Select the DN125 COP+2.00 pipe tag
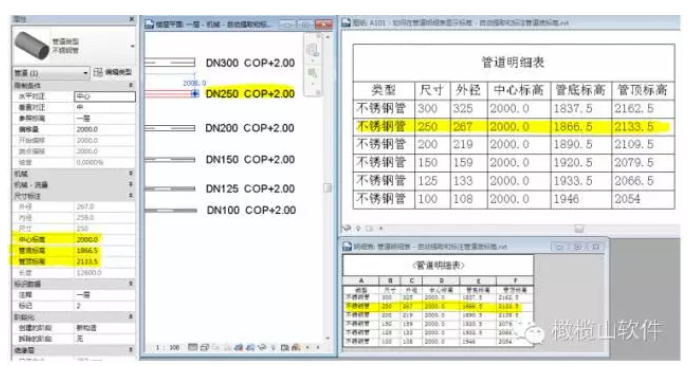This screenshot has width=689, height=366. pyautogui.click(x=250, y=188)
